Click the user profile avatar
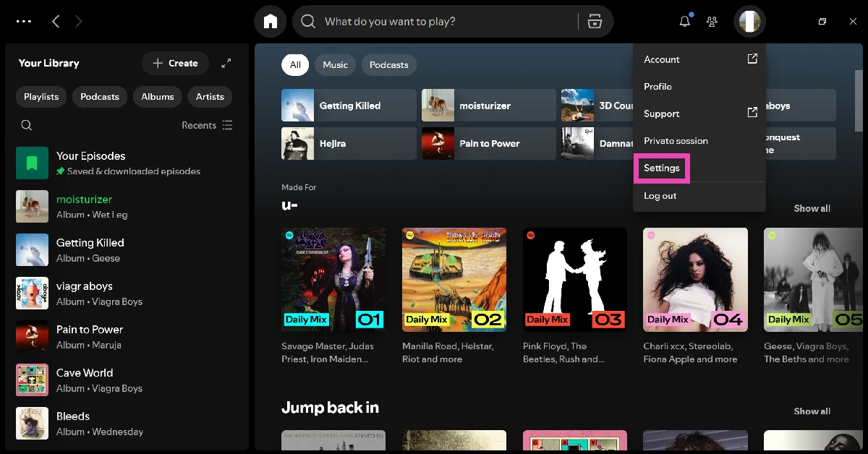The image size is (868, 454). (749, 22)
